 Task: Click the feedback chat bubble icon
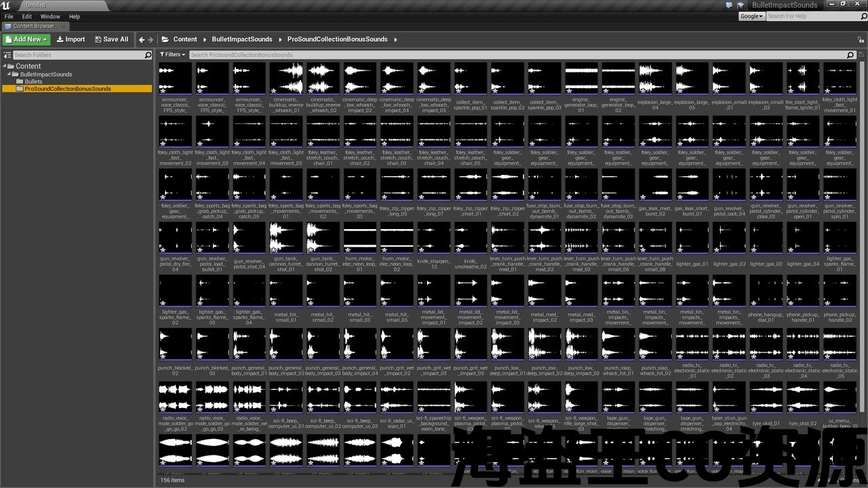pyautogui.click(x=729, y=5)
